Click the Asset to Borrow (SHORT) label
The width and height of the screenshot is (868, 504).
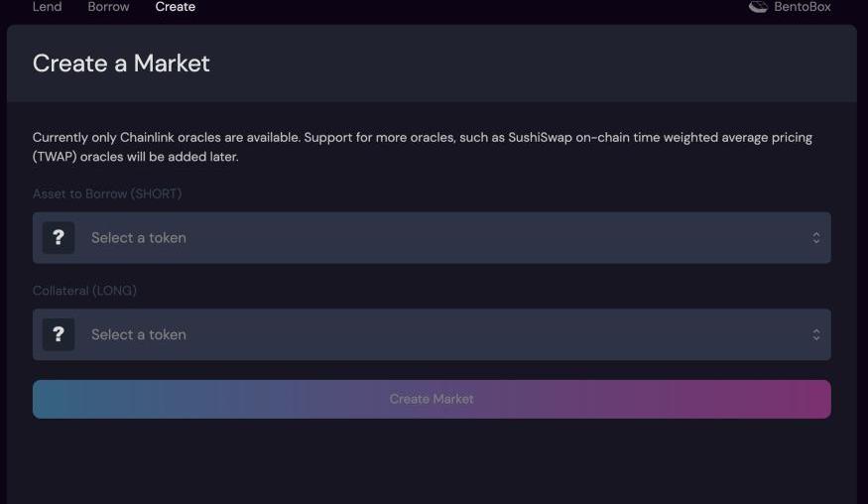coord(107,193)
